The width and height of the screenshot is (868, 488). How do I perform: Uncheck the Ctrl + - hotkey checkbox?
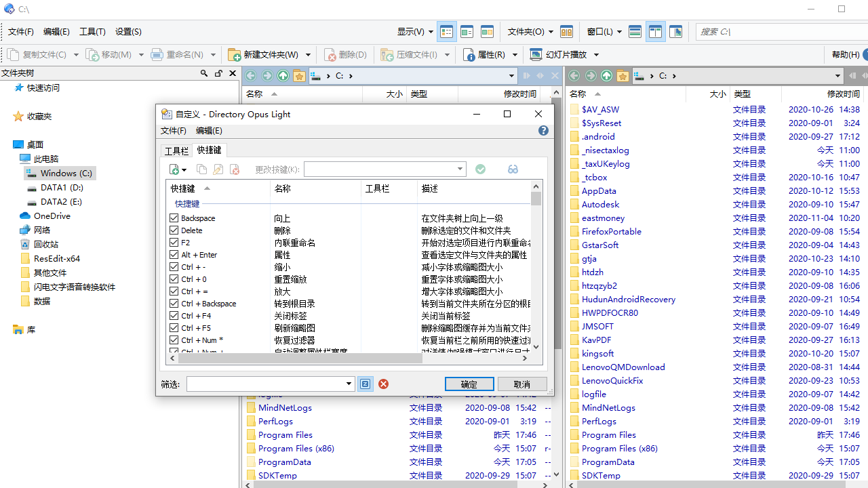(x=174, y=267)
